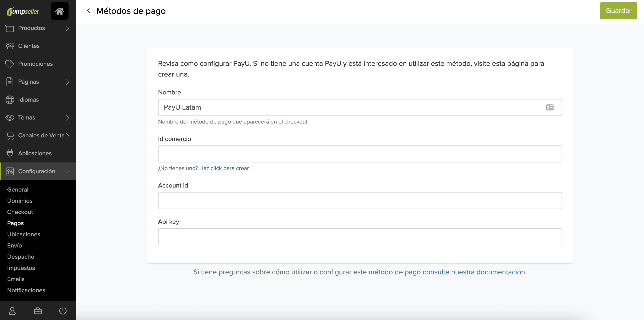Open Emails settings
644x320 pixels.
(x=16, y=279)
